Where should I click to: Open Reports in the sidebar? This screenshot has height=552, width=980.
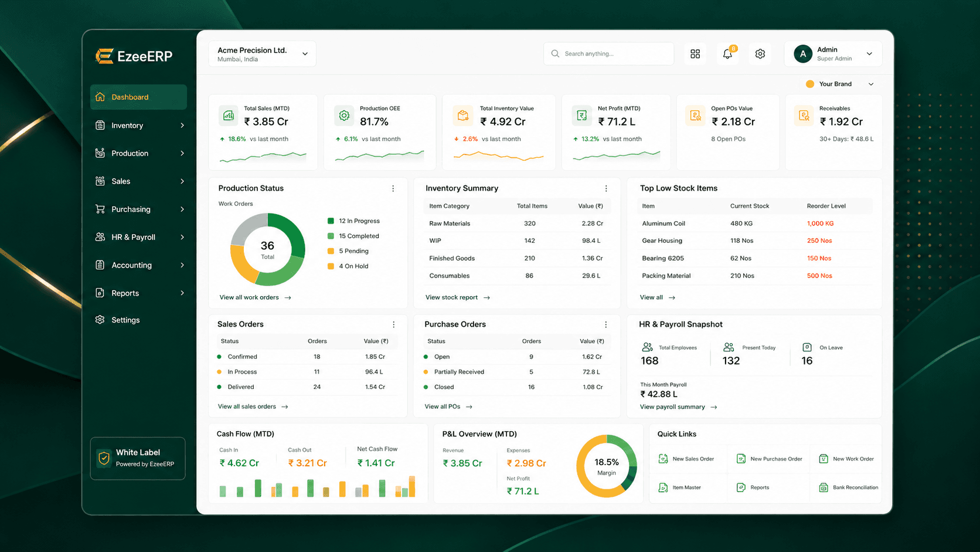tap(138, 293)
